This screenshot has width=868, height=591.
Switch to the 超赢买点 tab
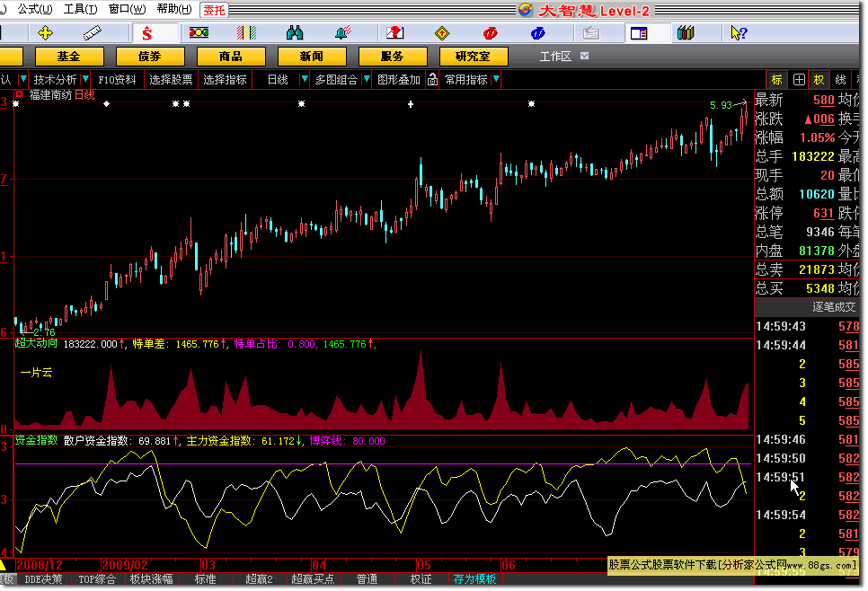tap(313, 579)
